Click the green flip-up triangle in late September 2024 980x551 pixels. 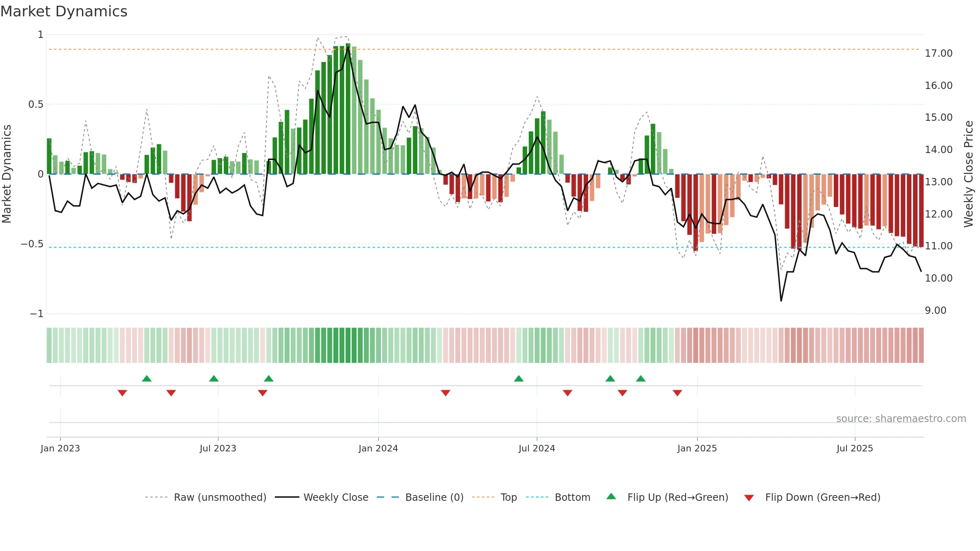click(x=610, y=378)
